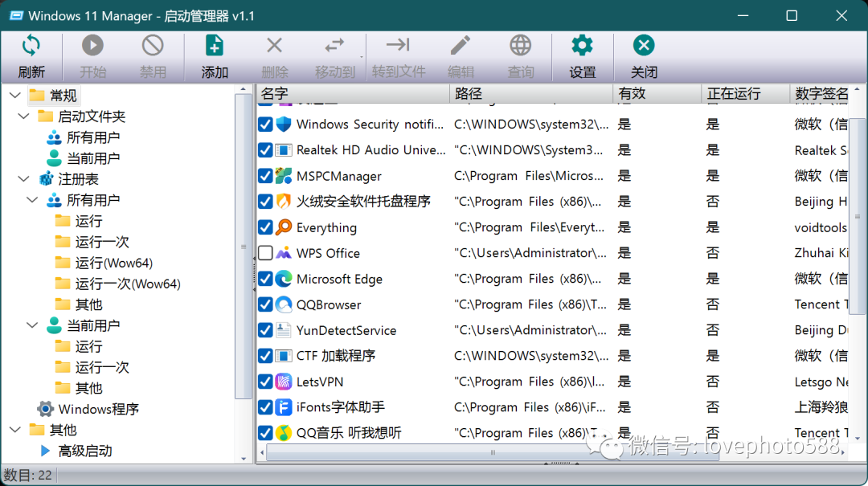This screenshot has width=868, height=486.
Task: Sort by 名字 column header
Action: click(x=353, y=93)
